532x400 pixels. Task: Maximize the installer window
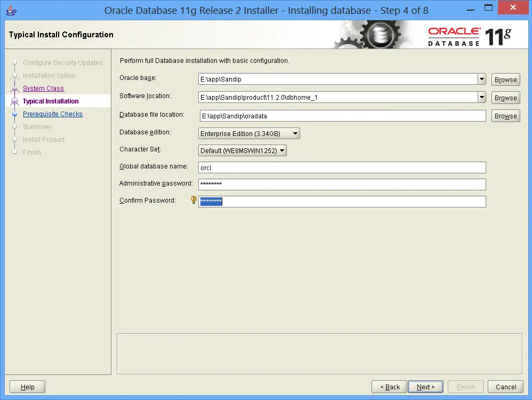point(489,8)
